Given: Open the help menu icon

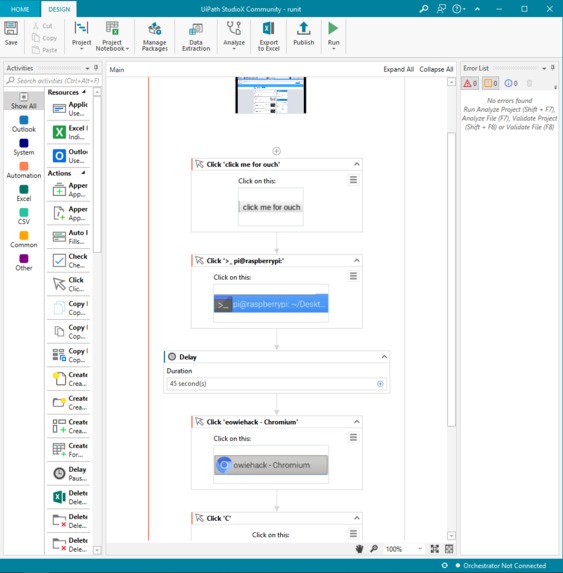Looking at the screenshot, I should pyautogui.click(x=459, y=9).
